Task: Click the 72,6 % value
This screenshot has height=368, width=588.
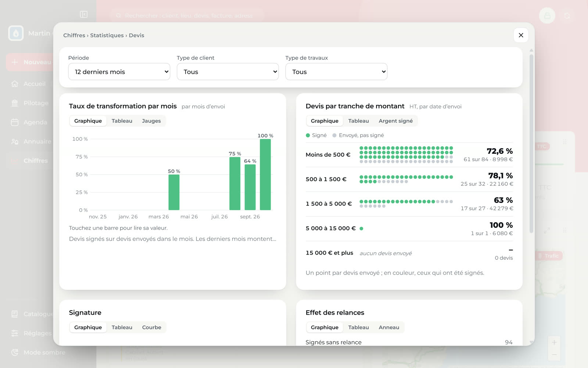Action: point(500,151)
